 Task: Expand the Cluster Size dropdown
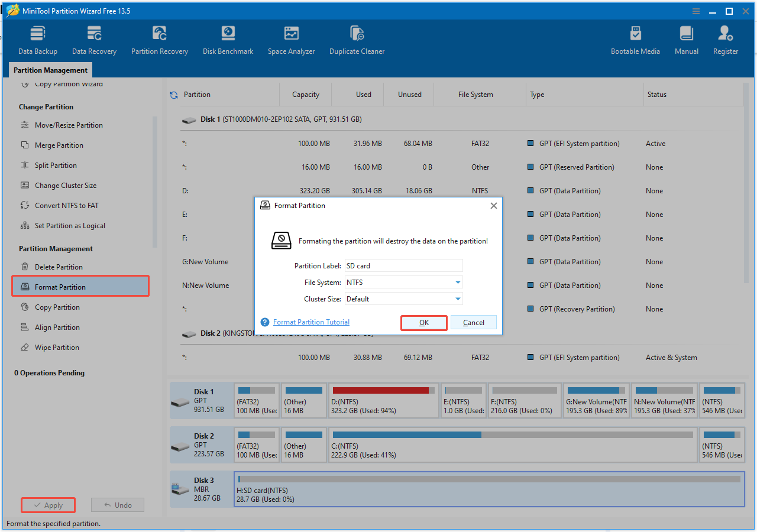click(x=457, y=299)
